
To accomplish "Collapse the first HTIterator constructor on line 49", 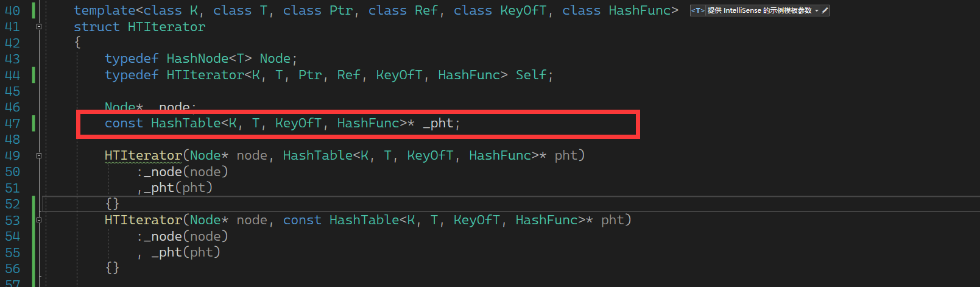I will tap(39, 156).
